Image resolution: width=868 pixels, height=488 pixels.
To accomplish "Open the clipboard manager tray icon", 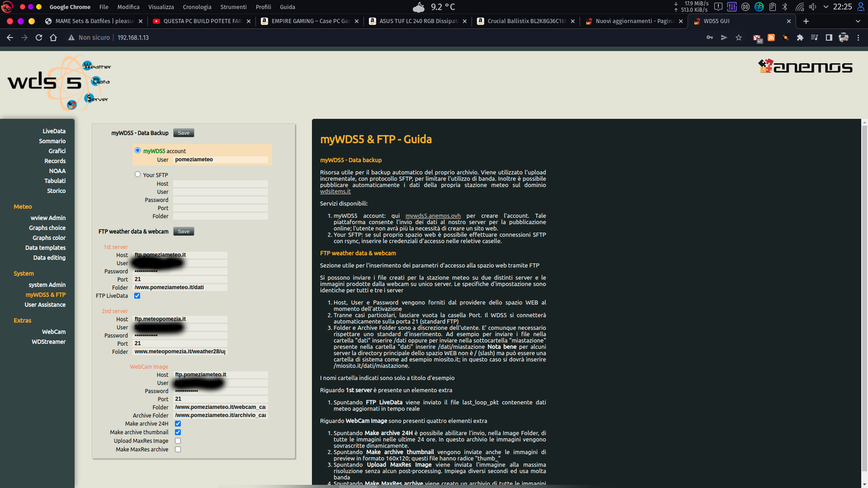I will pos(772,7).
